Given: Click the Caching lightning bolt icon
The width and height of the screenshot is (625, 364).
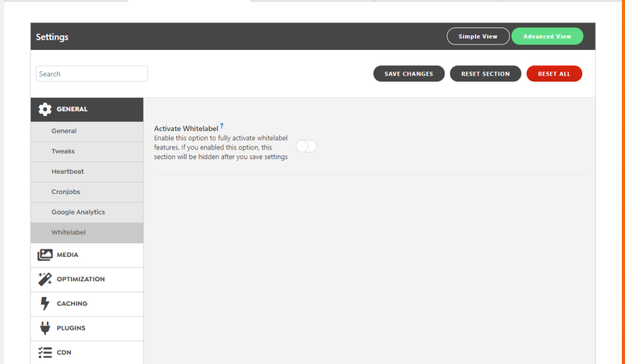Looking at the screenshot, I should (x=45, y=304).
